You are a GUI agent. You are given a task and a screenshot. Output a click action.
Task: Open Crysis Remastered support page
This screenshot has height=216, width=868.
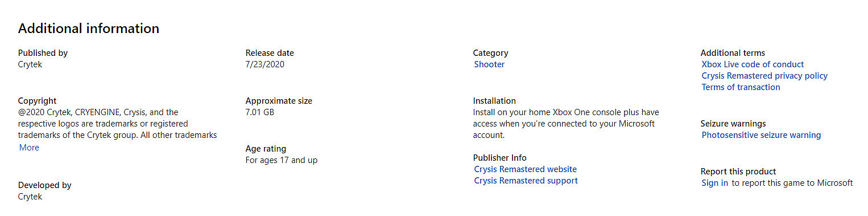[x=526, y=181]
